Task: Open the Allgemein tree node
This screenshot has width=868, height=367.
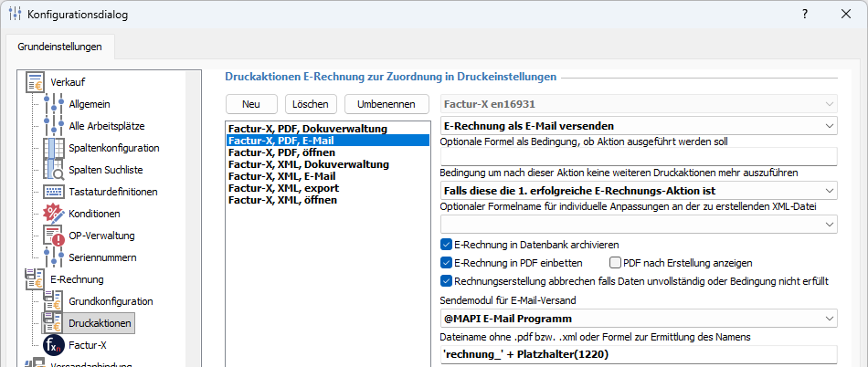Action: tap(90, 104)
